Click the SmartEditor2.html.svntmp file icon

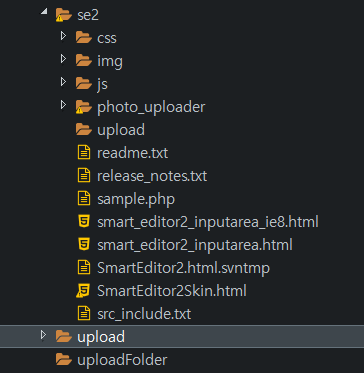click(x=84, y=268)
